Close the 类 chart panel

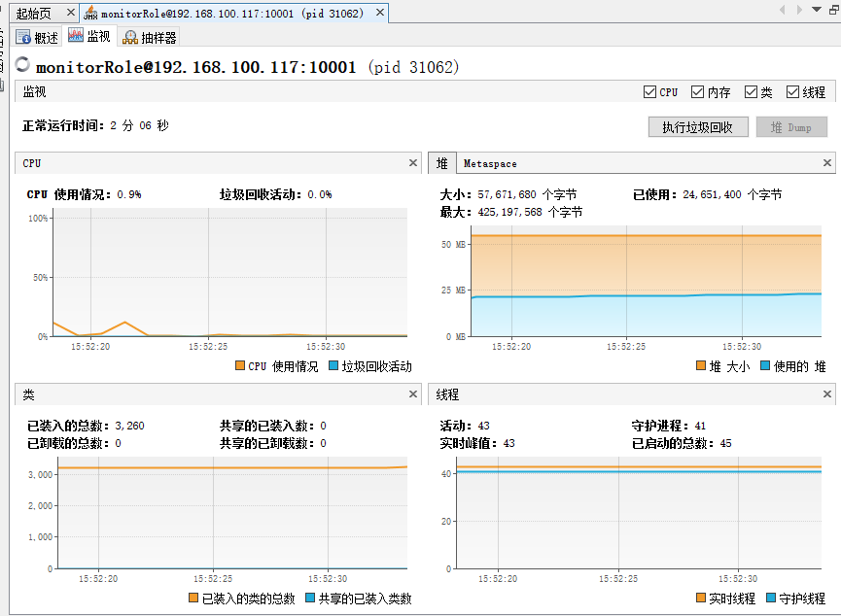[x=413, y=394]
